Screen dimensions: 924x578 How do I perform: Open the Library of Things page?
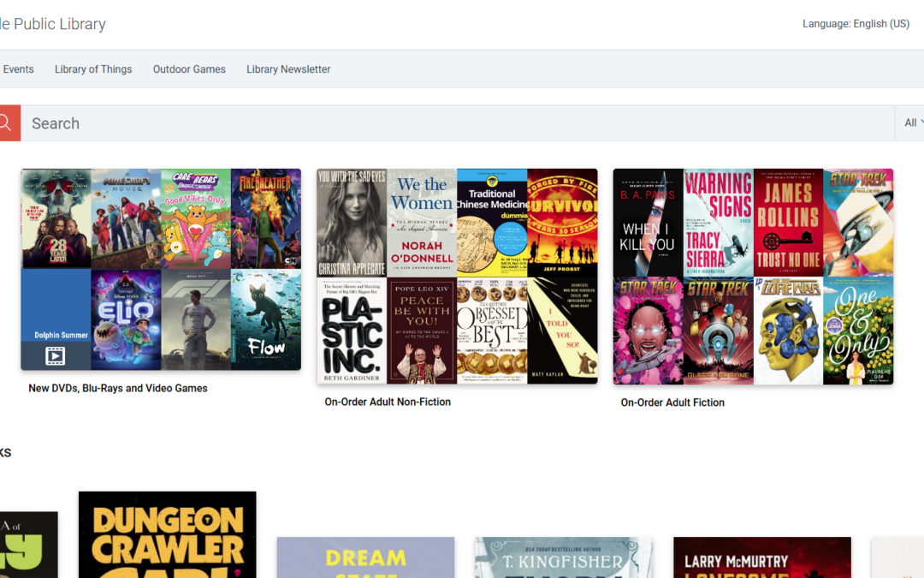93,69
